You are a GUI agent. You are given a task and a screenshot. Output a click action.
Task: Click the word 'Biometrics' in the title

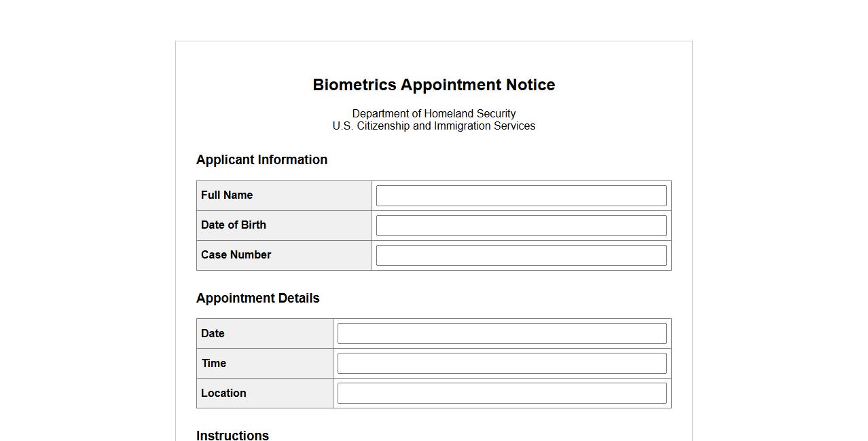tap(354, 85)
